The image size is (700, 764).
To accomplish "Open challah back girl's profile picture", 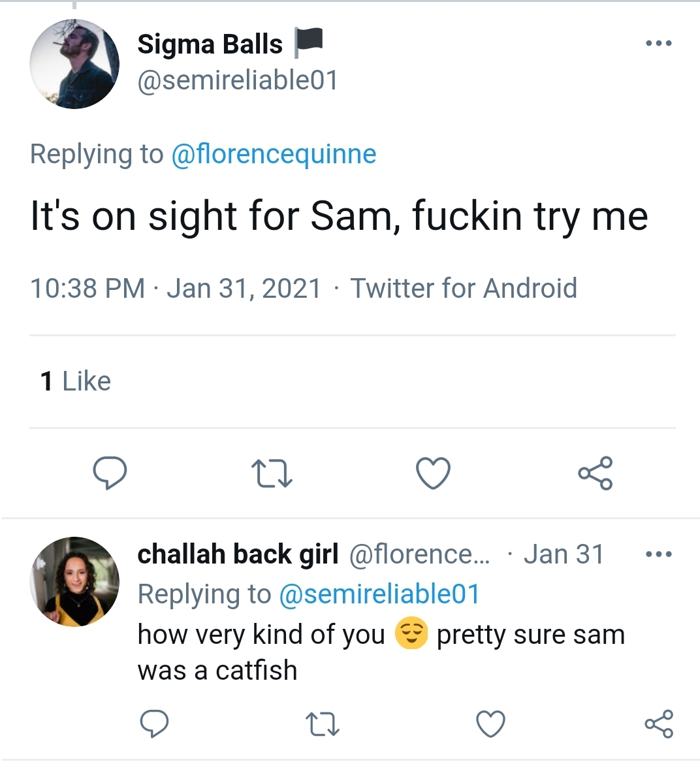I will pyautogui.click(x=74, y=581).
